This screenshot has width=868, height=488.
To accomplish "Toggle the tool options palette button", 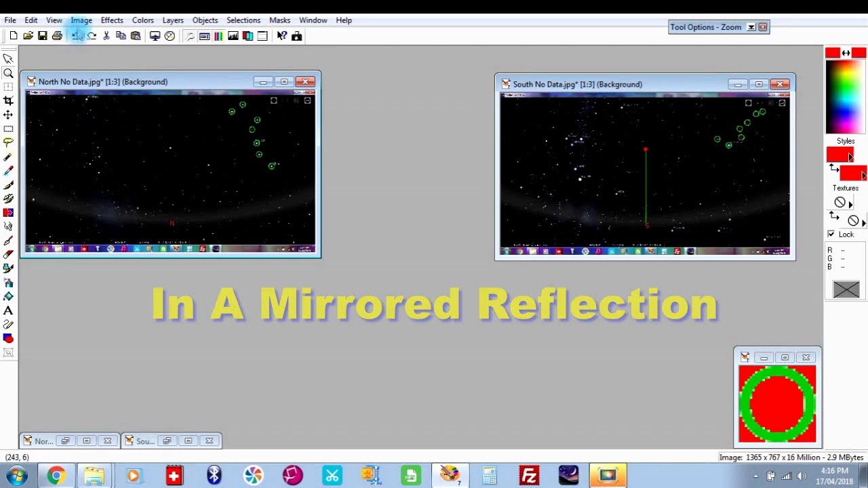I will point(204,36).
